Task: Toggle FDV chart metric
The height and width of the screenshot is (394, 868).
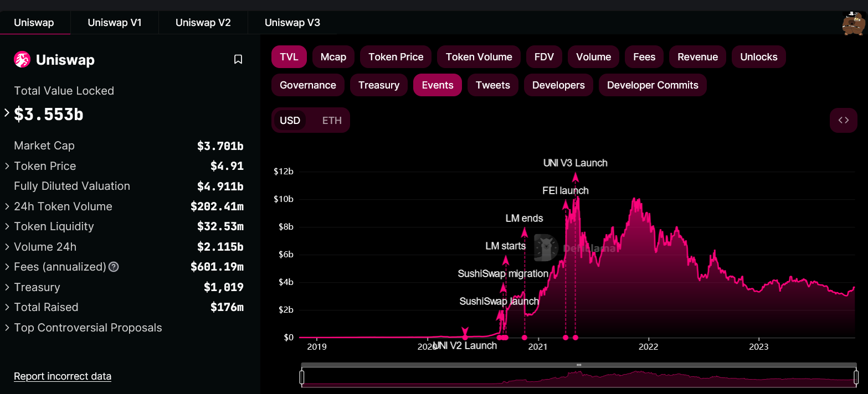Action: pos(544,57)
